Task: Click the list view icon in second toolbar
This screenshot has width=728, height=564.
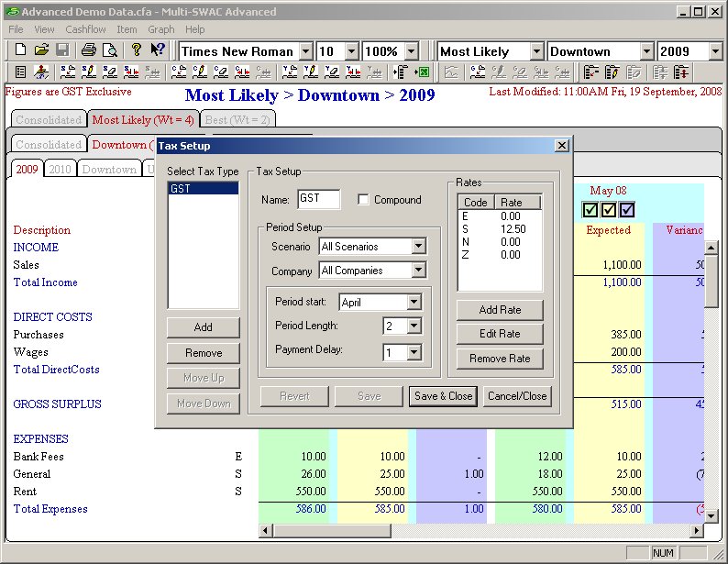Action: (x=20, y=72)
